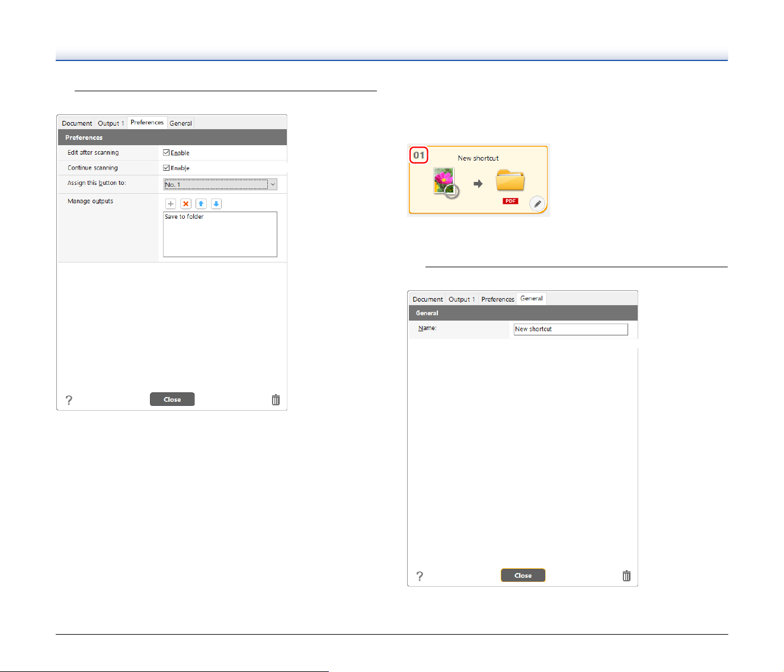The image size is (784, 672).
Task: Switch to Document tab in Preferences dialog
Action: 77,123
